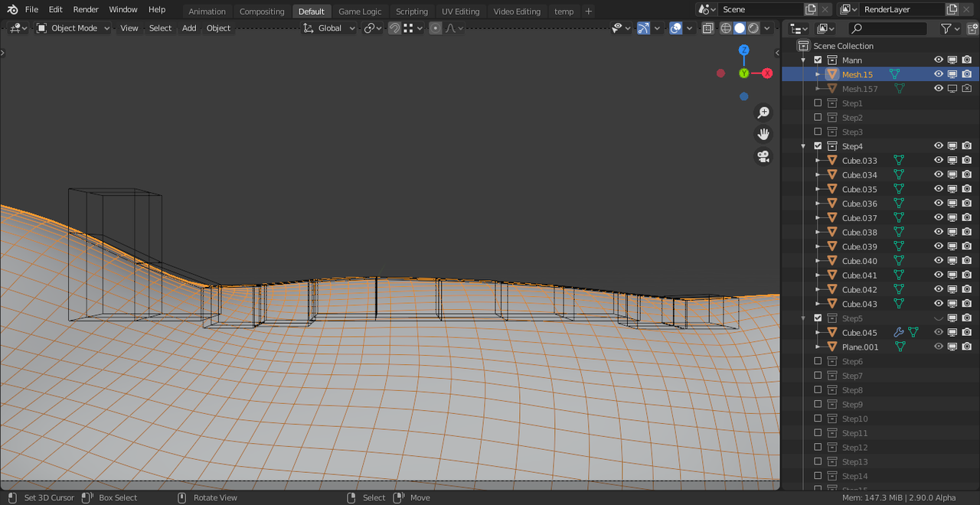Toggle X-ray mode in the viewport header
Screen dimensions: 980x505
point(707,28)
